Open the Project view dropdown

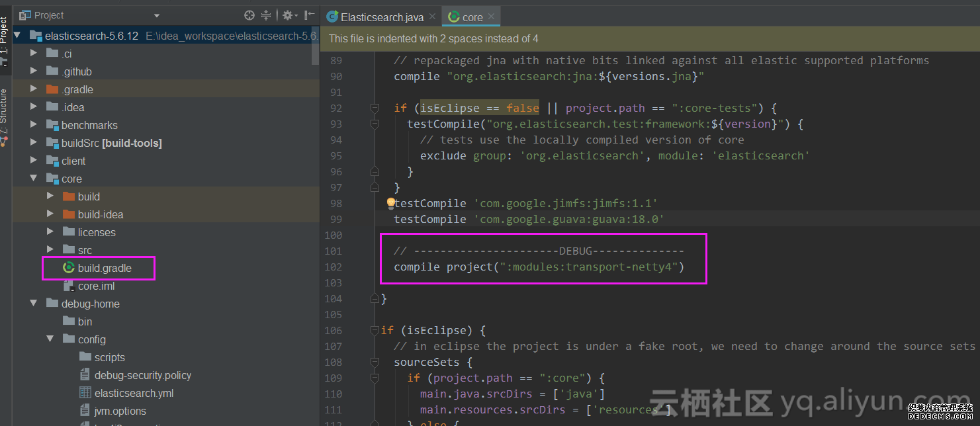coord(157,15)
